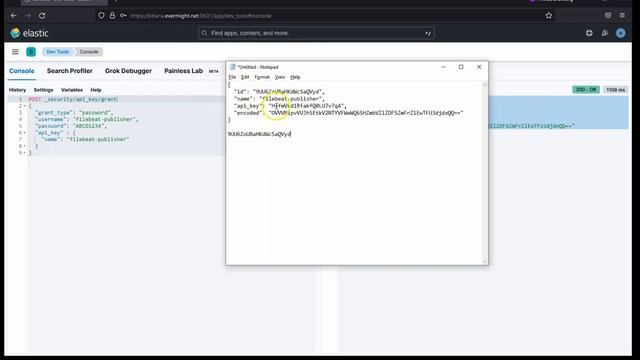Click the browser forward arrow
This screenshot has height=360, width=640.
pyautogui.click(x=28, y=16)
